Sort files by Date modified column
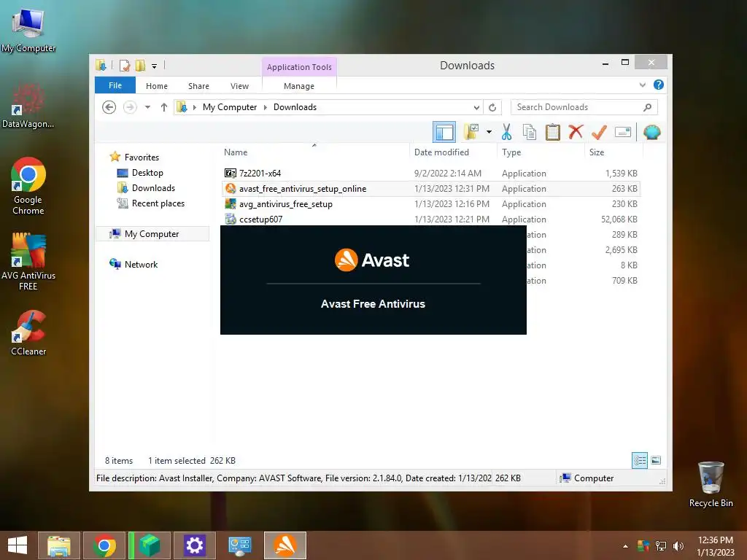747x560 pixels. point(452,152)
